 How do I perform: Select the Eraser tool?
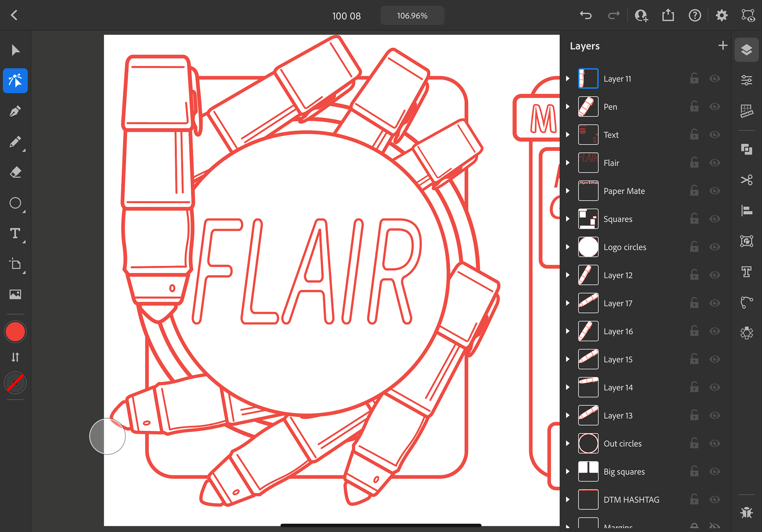pos(15,173)
